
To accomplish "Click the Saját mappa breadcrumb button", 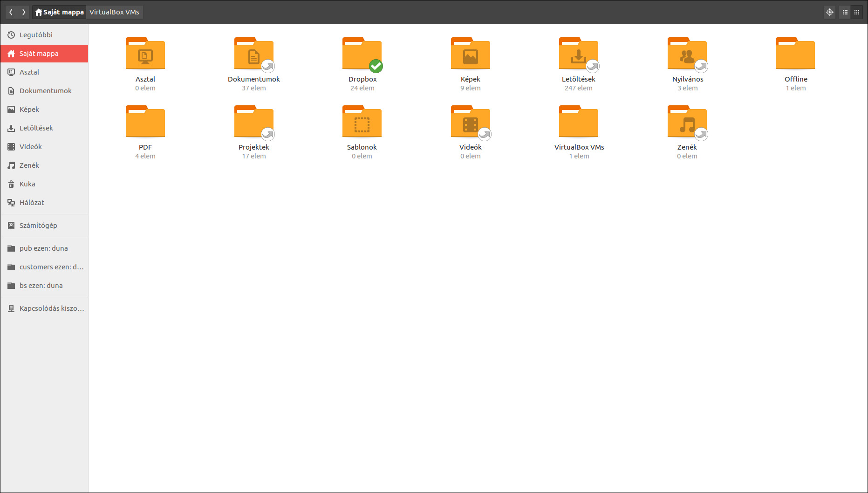I will tap(59, 12).
